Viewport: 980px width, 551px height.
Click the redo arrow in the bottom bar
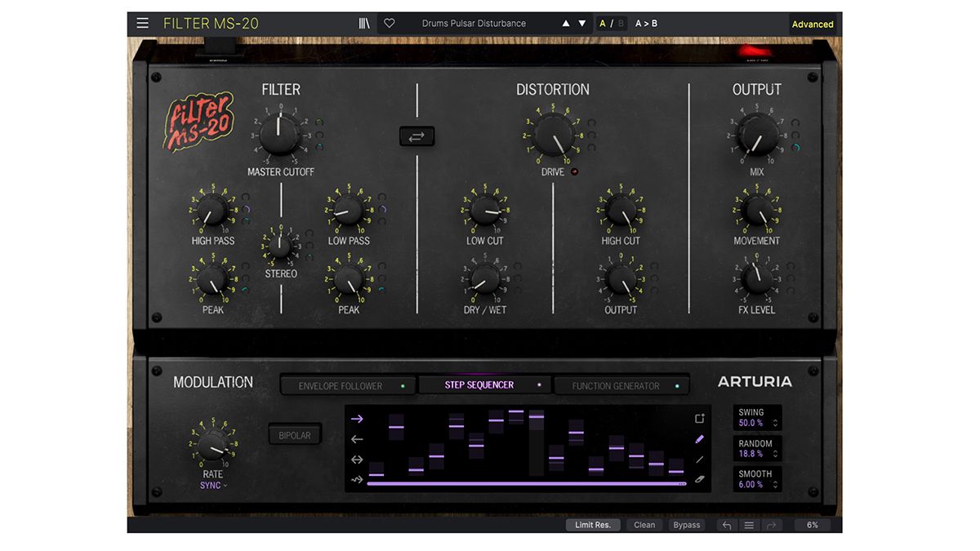(771, 525)
